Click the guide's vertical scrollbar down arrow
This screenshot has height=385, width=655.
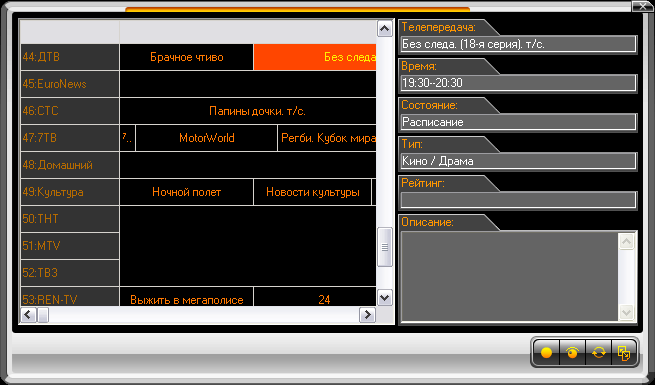(384, 298)
